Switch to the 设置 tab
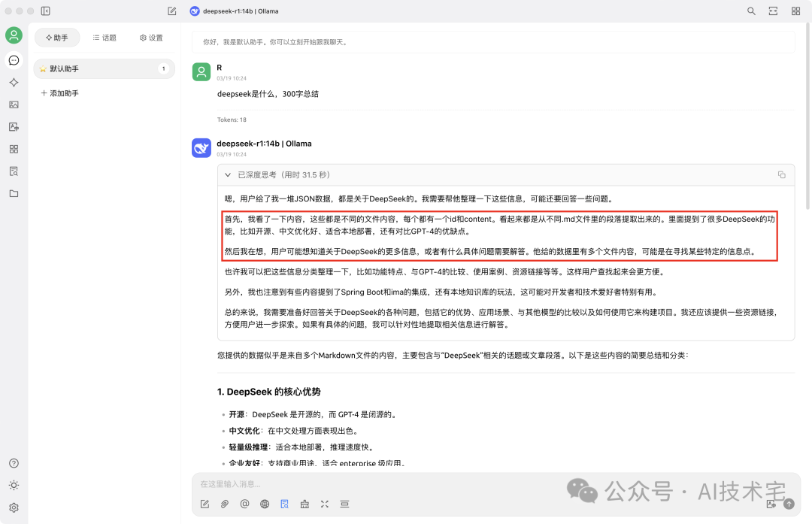The image size is (812, 524). (x=151, y=38)
